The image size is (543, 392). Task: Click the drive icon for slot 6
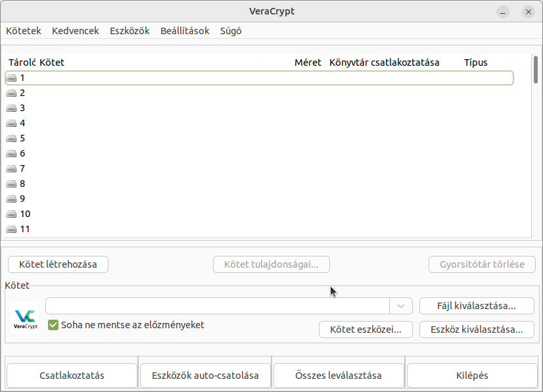[x=11, y=153]
